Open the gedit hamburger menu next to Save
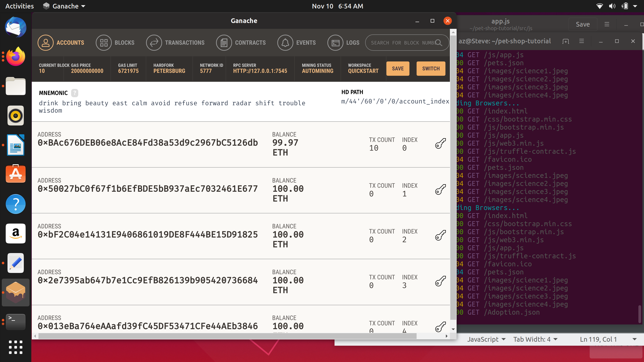This screenshot has width=644, height=362. (607, 24)
